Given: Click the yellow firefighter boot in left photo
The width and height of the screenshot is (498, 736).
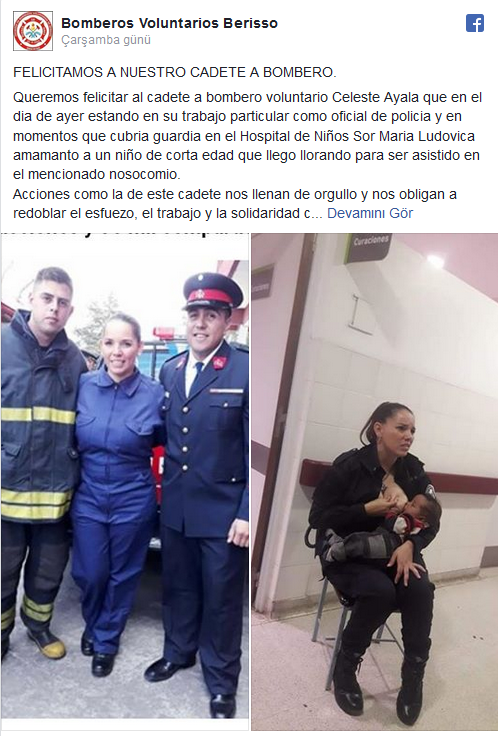Looking at the screenshot, I should click(47, 644).
